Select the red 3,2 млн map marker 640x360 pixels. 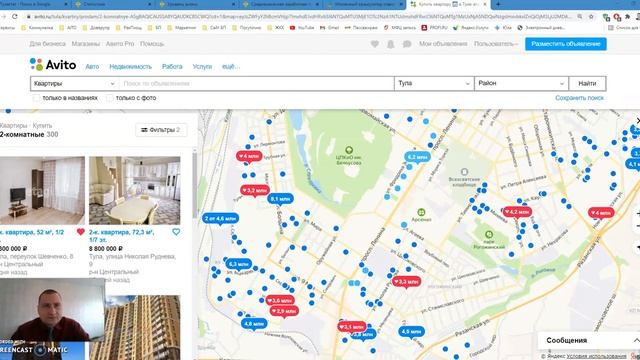[255, 190]
